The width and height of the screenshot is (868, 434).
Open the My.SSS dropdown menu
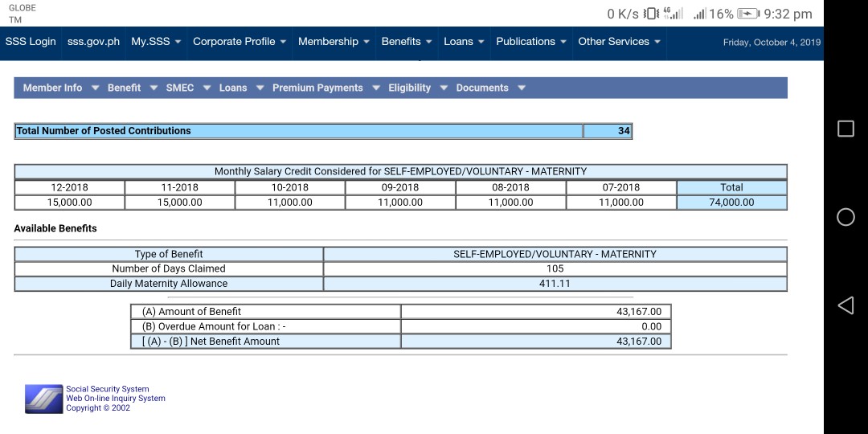[156, 42]
